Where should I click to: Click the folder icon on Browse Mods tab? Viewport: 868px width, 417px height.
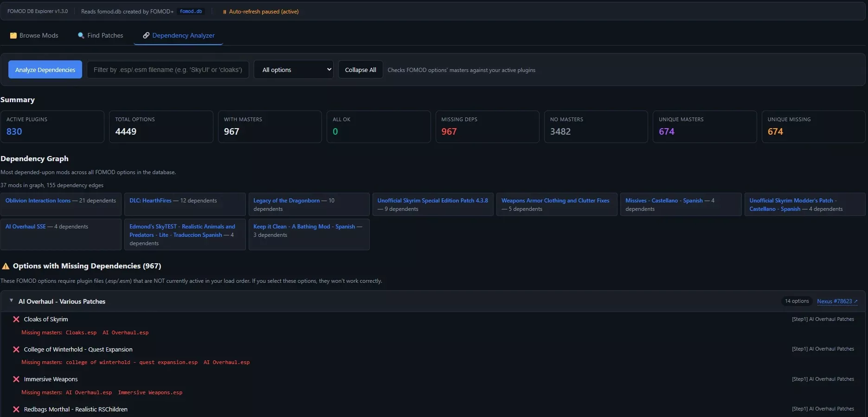(x=13, y=36)
